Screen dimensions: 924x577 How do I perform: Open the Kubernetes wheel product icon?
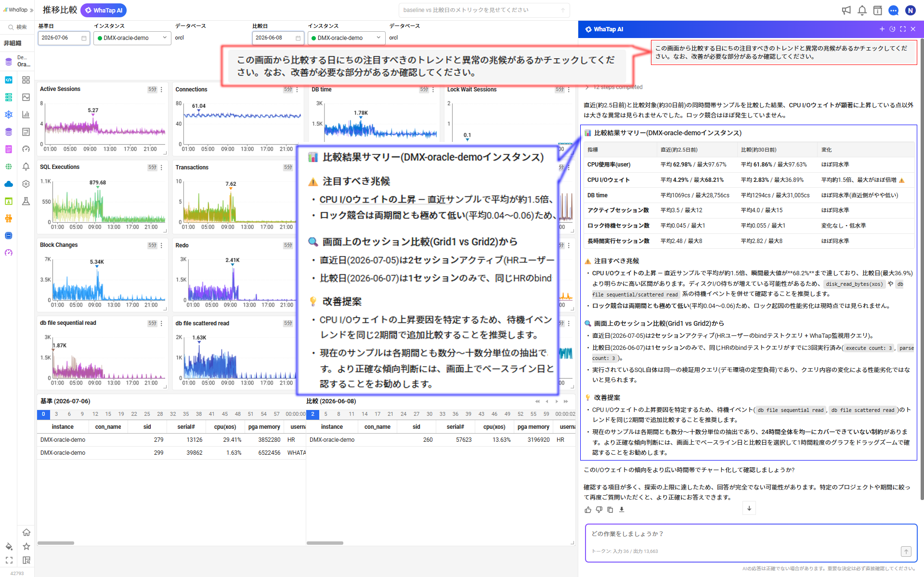point(9,115)
